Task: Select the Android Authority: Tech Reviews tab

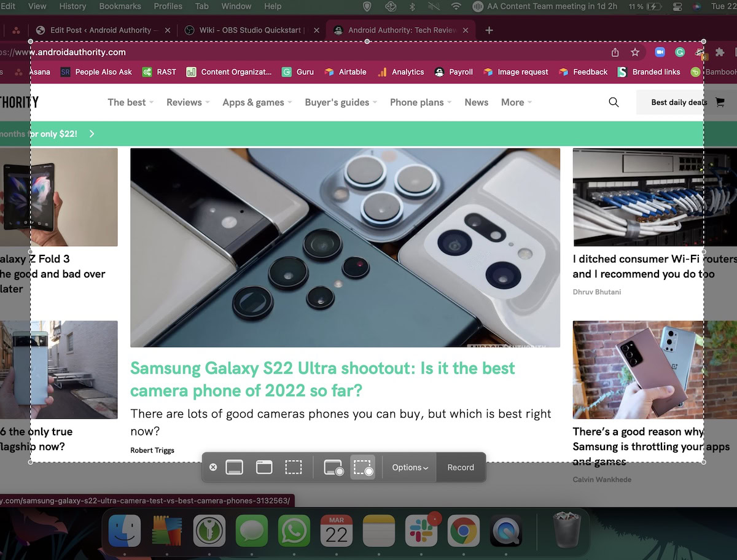Action: (402, 30)
